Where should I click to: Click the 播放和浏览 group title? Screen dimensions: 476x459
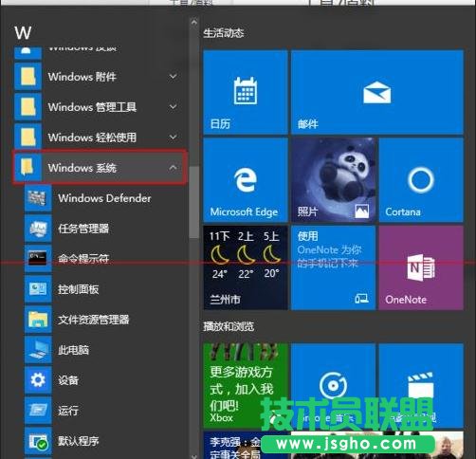(x=229, y=326)
